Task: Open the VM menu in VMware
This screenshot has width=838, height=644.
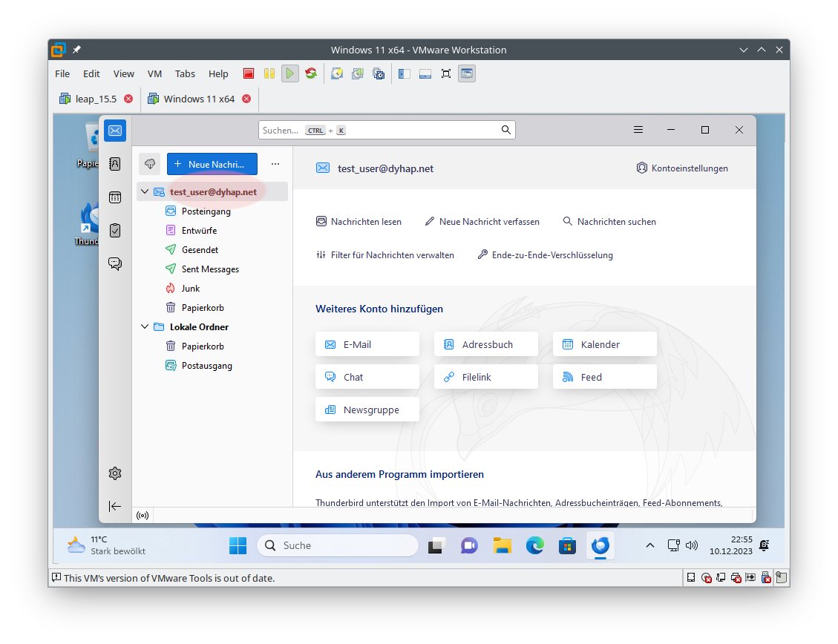Action: point(154,73)
